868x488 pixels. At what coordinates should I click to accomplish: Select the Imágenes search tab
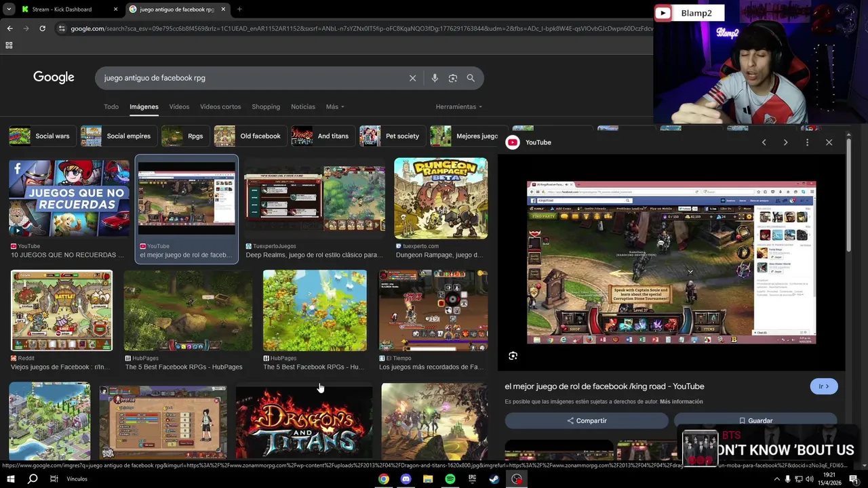144,106
